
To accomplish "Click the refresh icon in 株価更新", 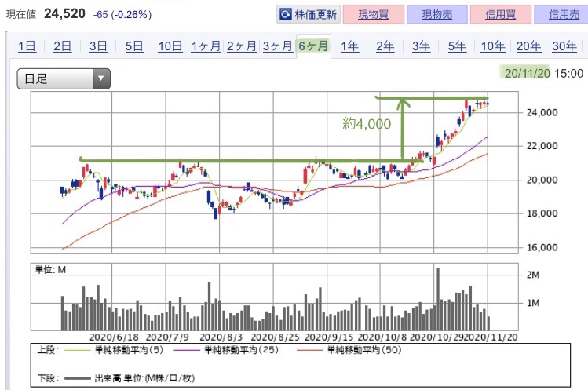I will point(286,14).
